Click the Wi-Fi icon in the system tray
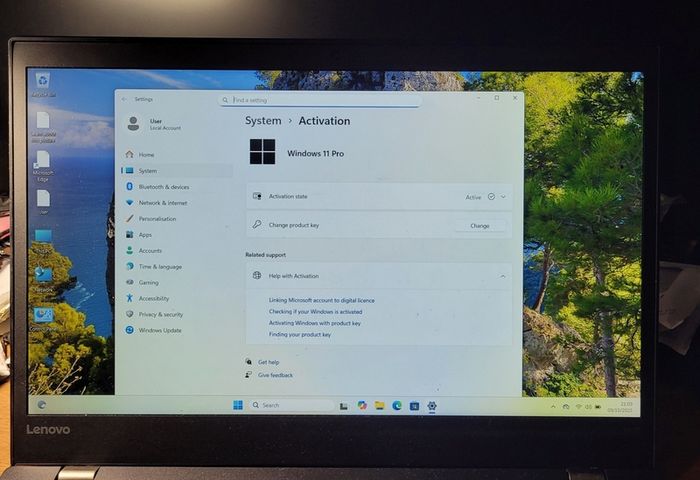 click(579, 407)
